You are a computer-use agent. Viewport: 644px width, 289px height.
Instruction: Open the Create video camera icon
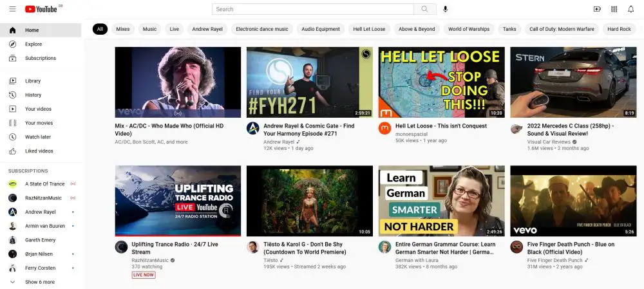597,9
